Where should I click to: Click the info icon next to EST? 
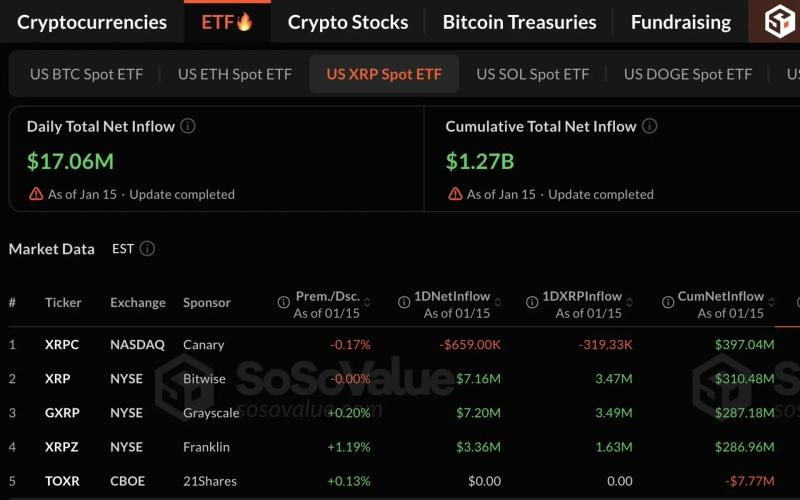[147, 249]
